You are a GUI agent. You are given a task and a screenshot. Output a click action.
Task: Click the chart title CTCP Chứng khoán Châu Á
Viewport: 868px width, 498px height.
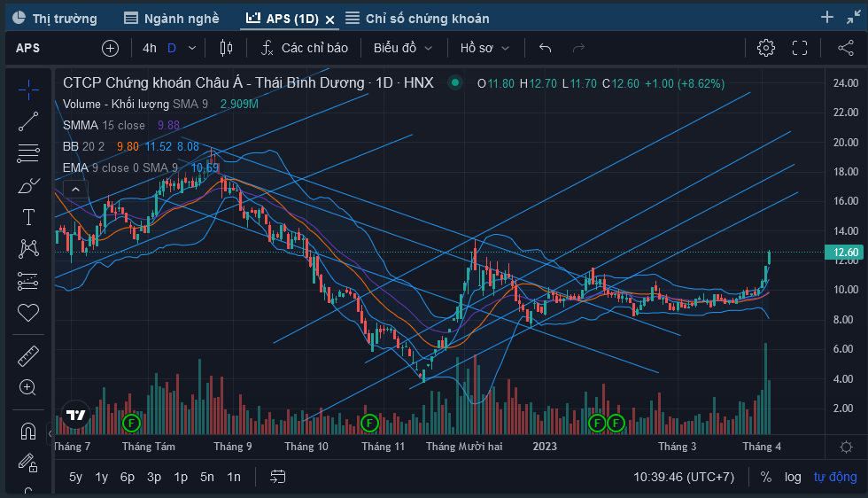pyautogui.click(x=248, y=83)
